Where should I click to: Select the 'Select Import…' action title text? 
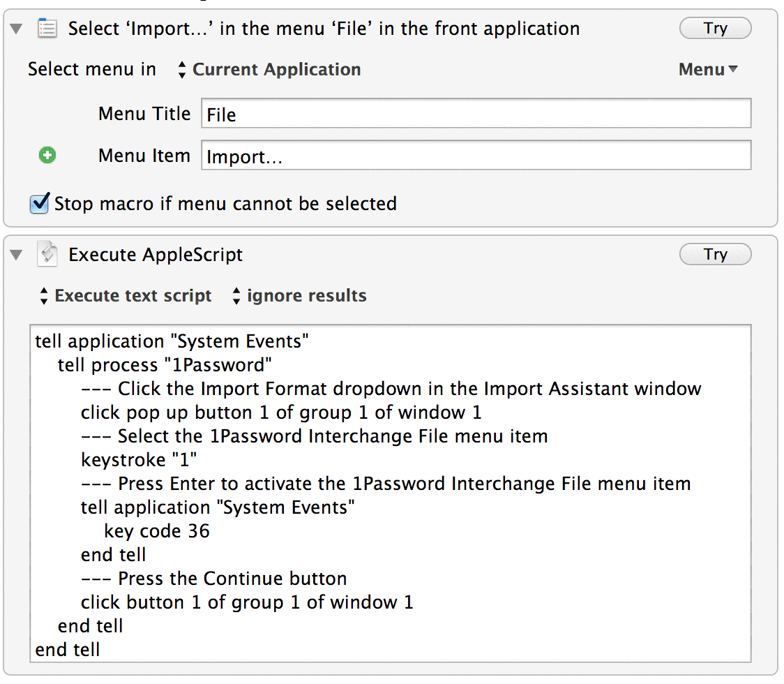(324, 29)
